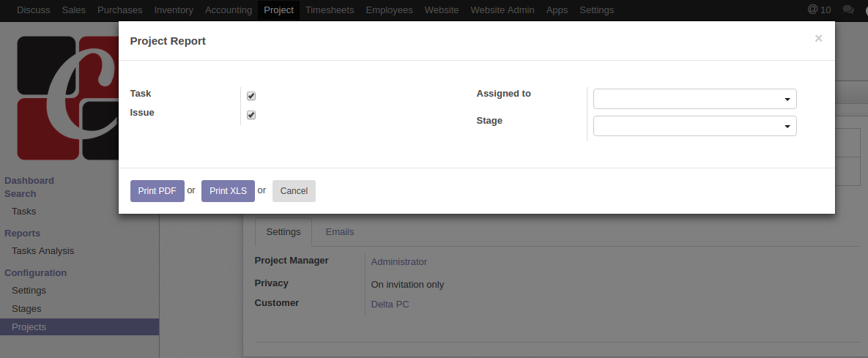Toggle the Task checkbox
Viewport: 868px width, 358px height.
251,96
